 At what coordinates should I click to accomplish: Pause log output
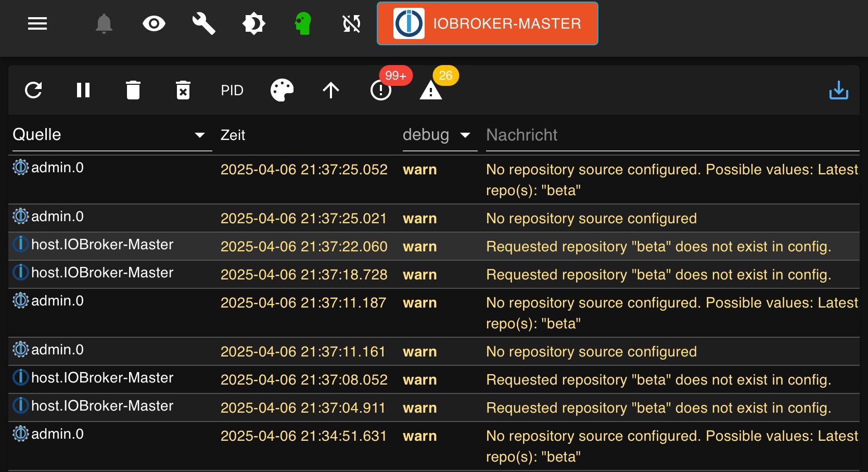click(83, 90)
